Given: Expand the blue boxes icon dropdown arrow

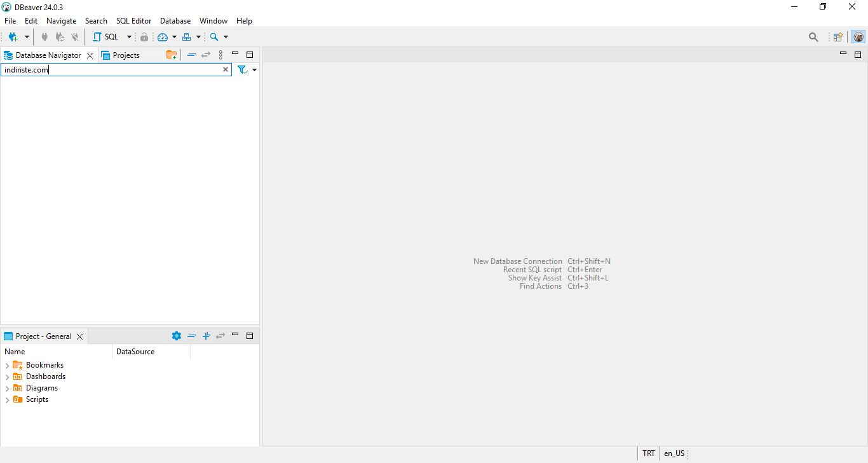Looking at the screenshot, I should pos(198,37).
